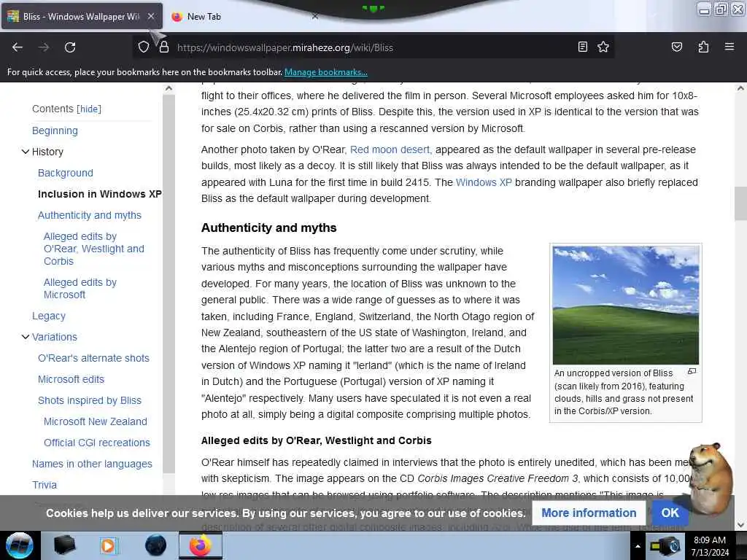The image size is (747, 560).
Task: Jump to Authenticity and myths in contents
Action: (x=90, y=215)
